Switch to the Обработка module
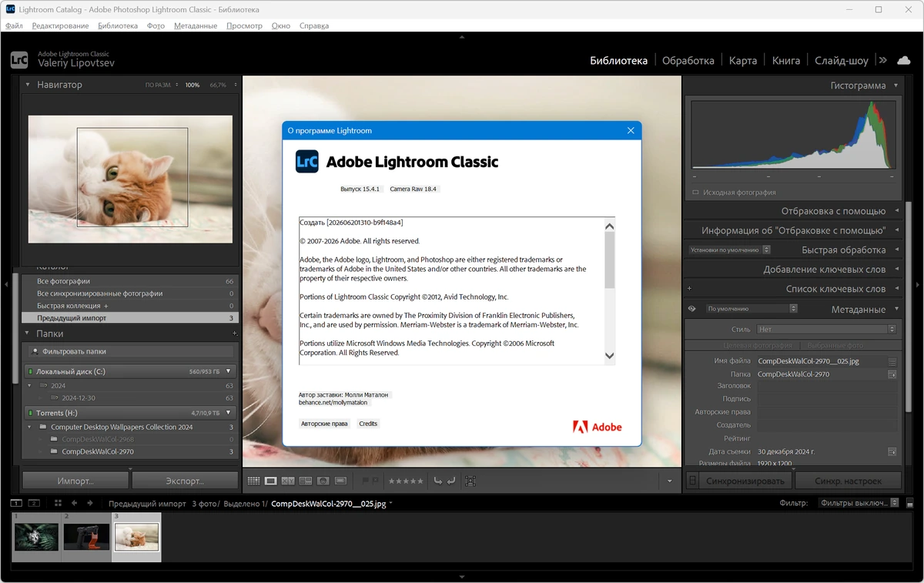 [x=688, y=60]
